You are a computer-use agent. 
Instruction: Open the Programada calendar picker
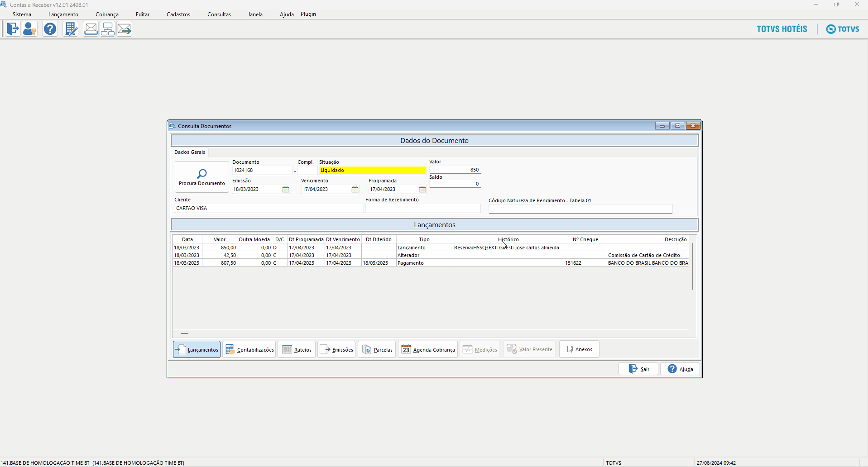tap(422, 190)
